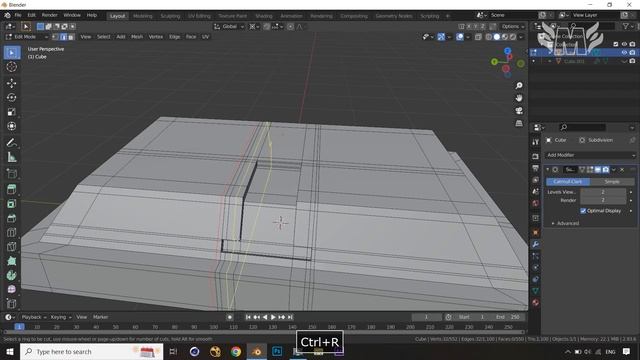The image size is (640, 360).
Task: Open the Options dropdown in viewport header
Action: 513,27
